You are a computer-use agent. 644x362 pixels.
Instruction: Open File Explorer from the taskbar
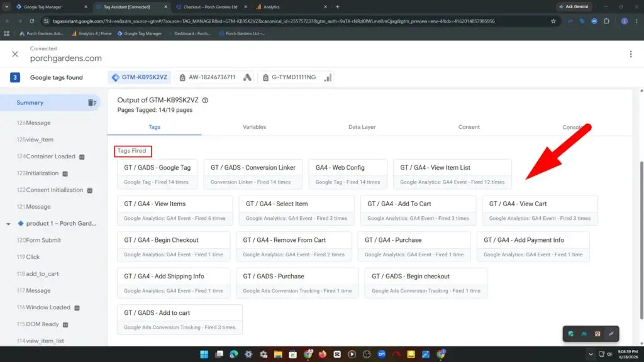click(278, 354)
